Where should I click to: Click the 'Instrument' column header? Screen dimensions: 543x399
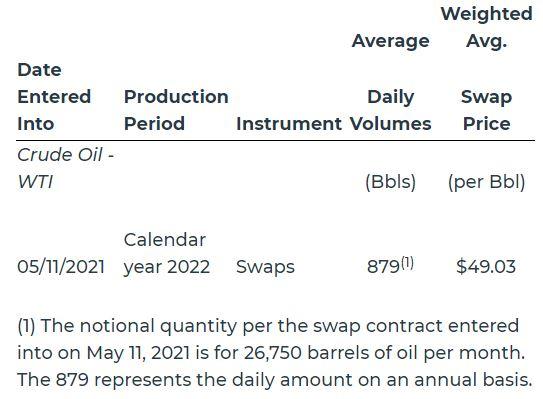[289, 124]
